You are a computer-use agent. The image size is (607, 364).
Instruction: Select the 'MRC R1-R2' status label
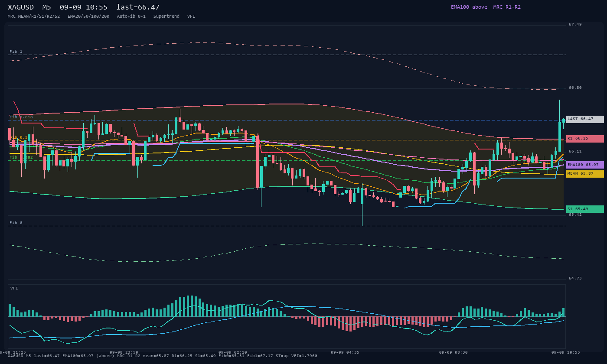507,7
